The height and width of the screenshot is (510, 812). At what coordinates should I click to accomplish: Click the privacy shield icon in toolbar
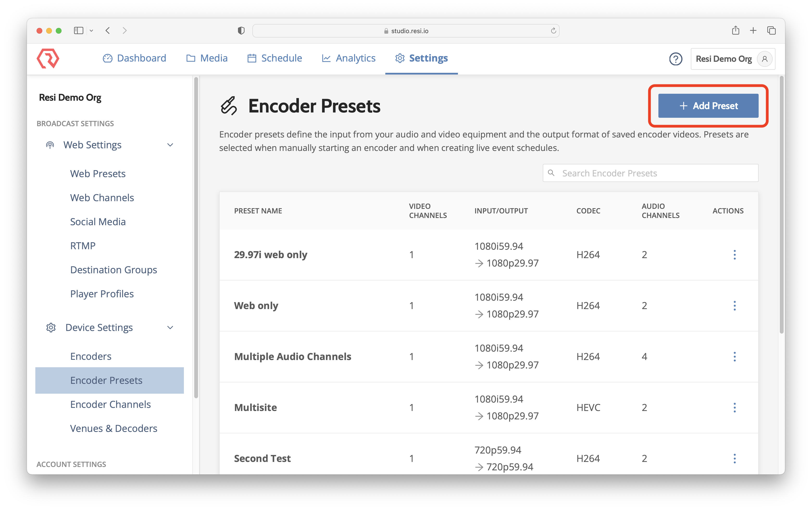[241, 31]
